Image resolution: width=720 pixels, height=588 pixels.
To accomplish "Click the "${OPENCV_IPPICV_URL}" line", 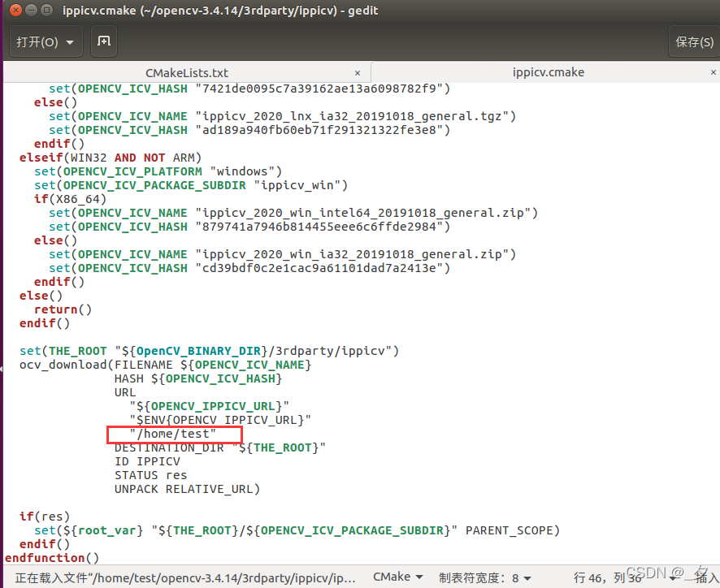I will 210,406.
